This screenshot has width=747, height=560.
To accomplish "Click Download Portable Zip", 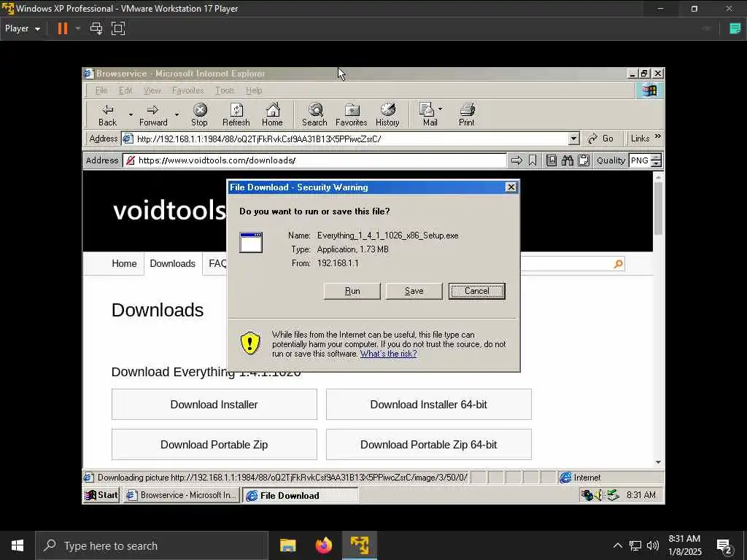I will click(214, 444).
